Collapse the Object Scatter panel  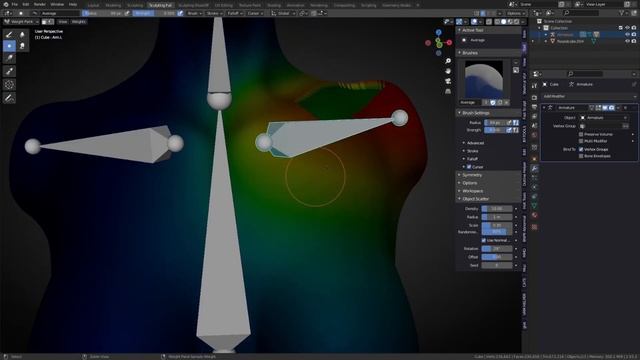point(488,199)
